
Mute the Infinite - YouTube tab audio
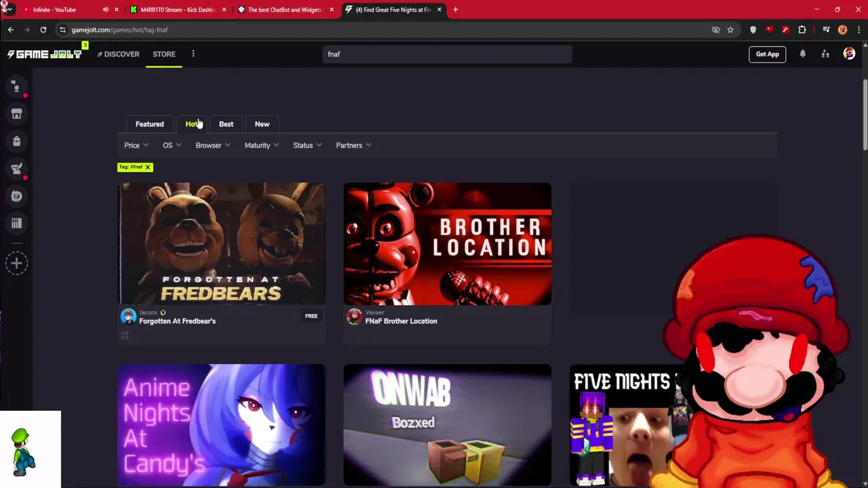pos(105,9)
